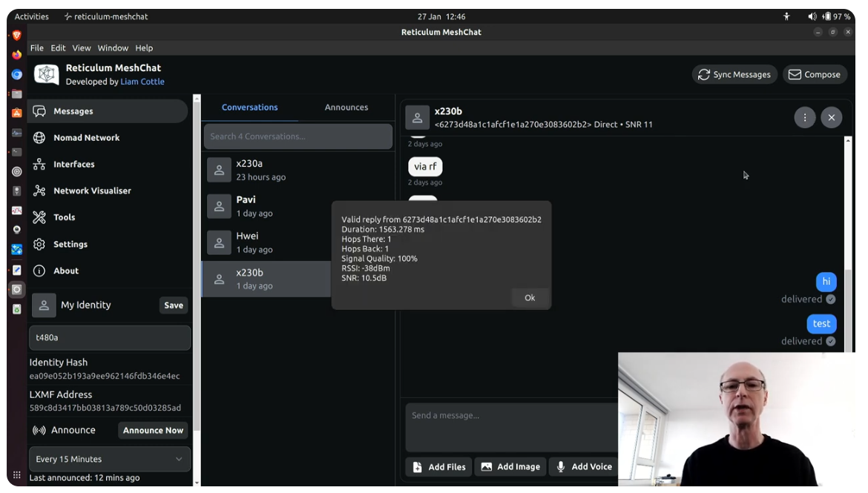The image size is (868, 493).
Task: Click the Announce broadcast icon
Action: [39, 431]
